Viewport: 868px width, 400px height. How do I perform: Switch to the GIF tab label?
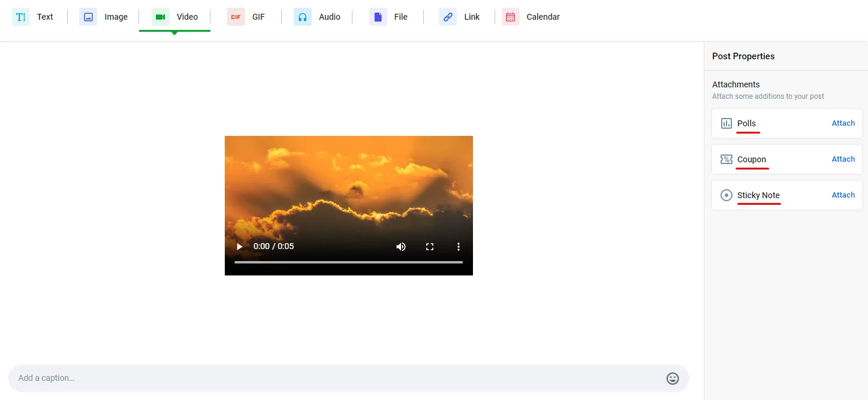click(258, 17)
